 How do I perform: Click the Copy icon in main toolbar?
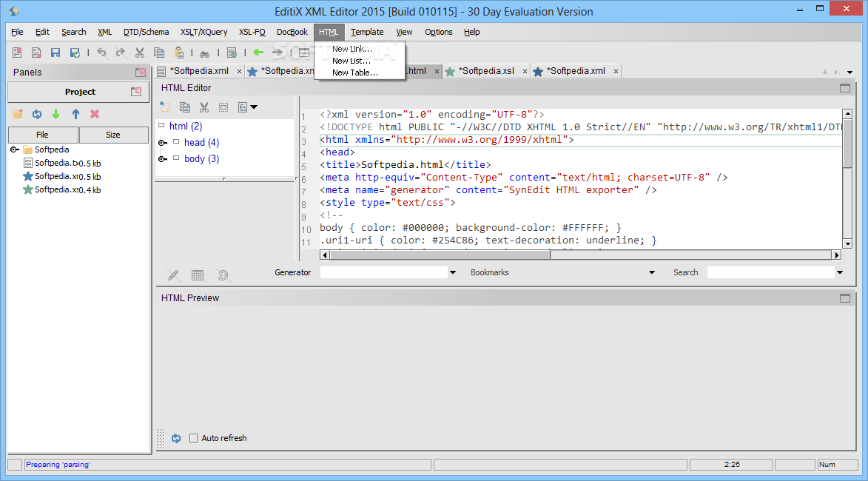[159, 53]
